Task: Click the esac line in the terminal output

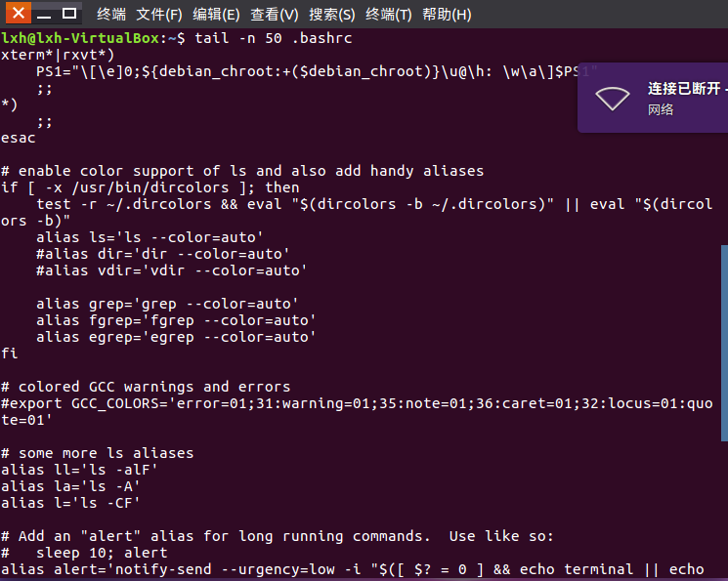Action: tap(19, 138)
